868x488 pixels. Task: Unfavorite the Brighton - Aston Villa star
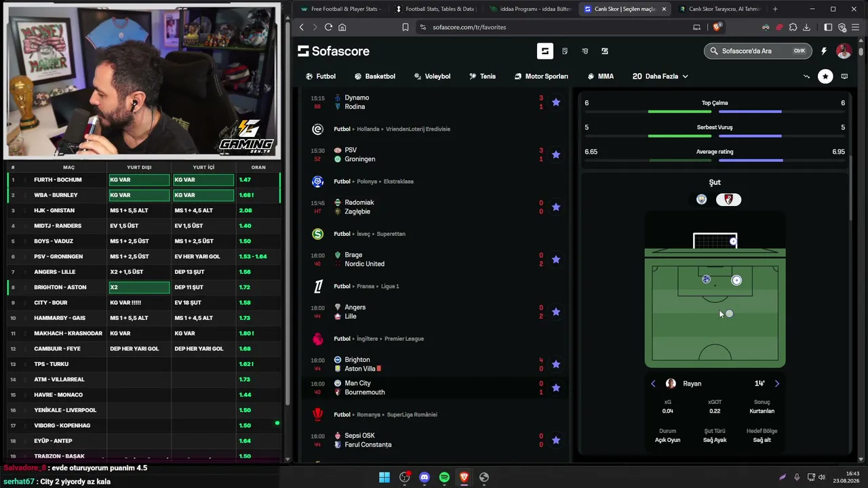coord(556,364)
